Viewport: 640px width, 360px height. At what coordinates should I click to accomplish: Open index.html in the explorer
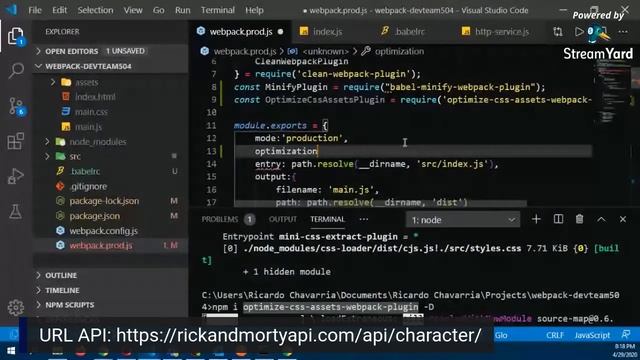tap(95, 97)
